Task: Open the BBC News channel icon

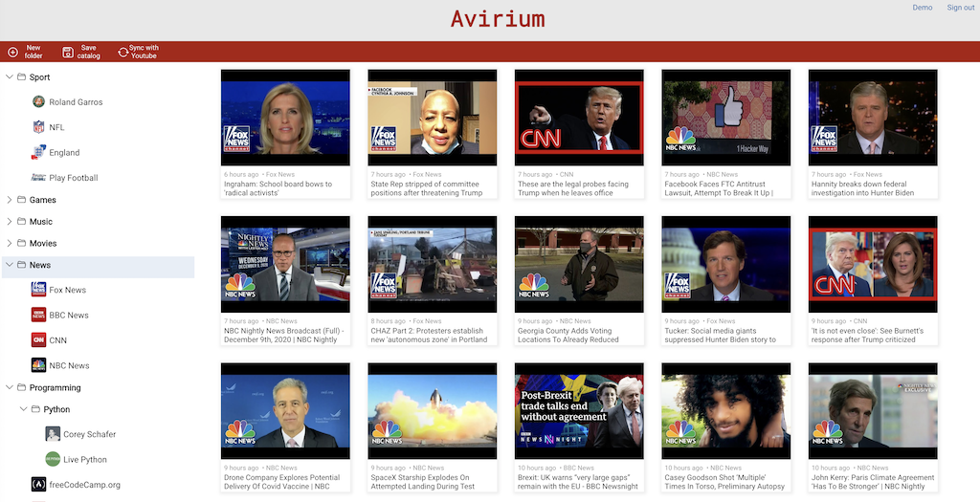Action: 38,315
